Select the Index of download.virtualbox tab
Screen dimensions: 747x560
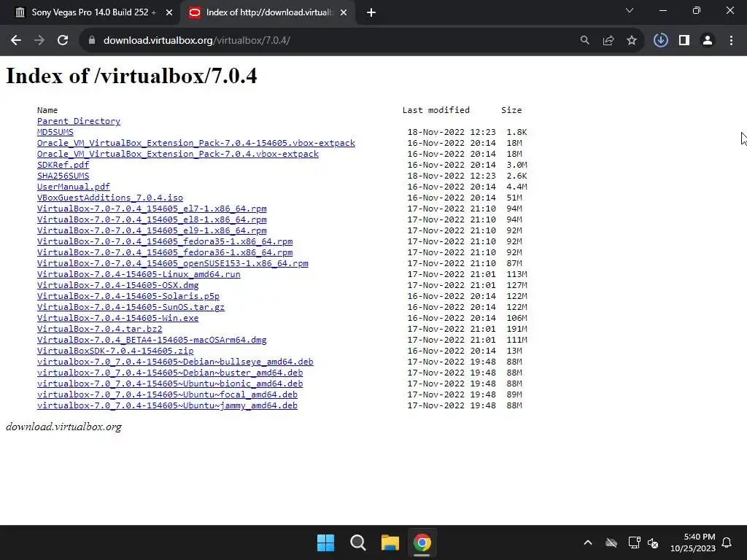268,13
